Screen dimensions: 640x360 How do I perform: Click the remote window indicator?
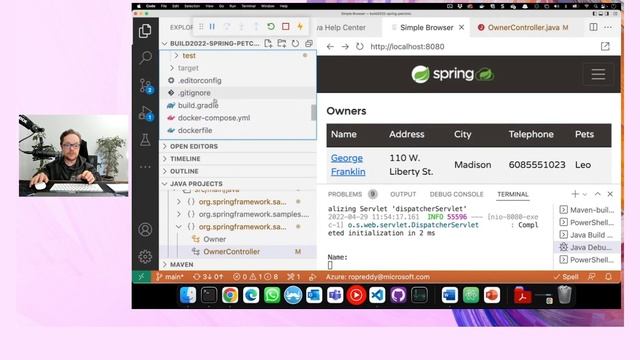click(141, 277)
